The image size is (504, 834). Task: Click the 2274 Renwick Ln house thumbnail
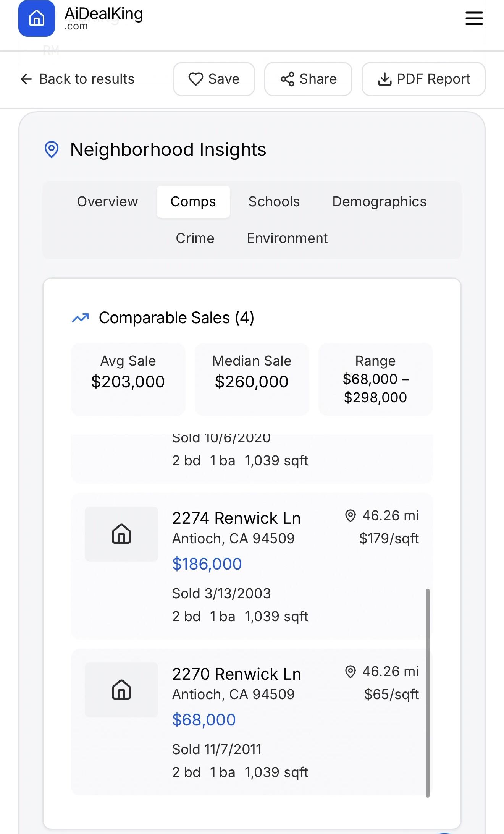click(x=121, y=534)
